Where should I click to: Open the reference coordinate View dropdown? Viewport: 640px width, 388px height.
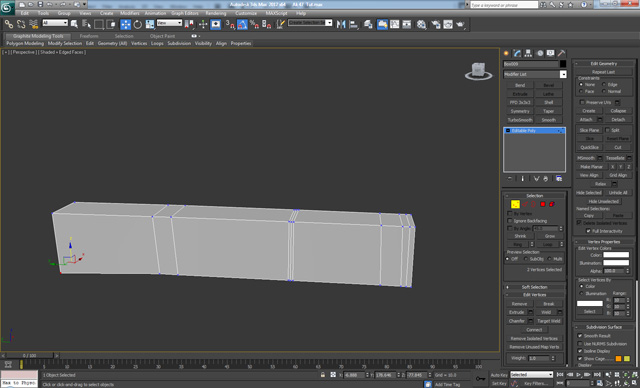tap(169, 23)
